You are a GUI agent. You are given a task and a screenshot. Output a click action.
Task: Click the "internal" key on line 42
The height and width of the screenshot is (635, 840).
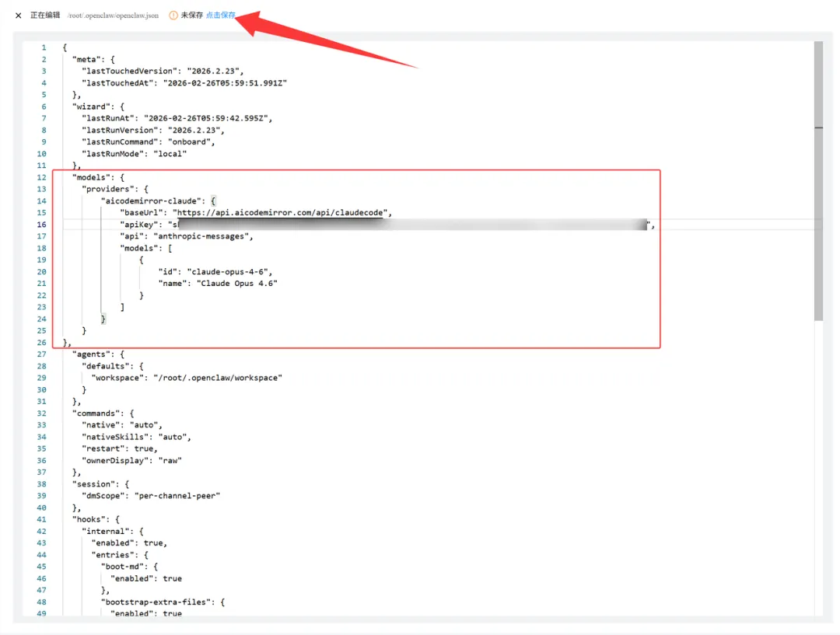point(106,531)
